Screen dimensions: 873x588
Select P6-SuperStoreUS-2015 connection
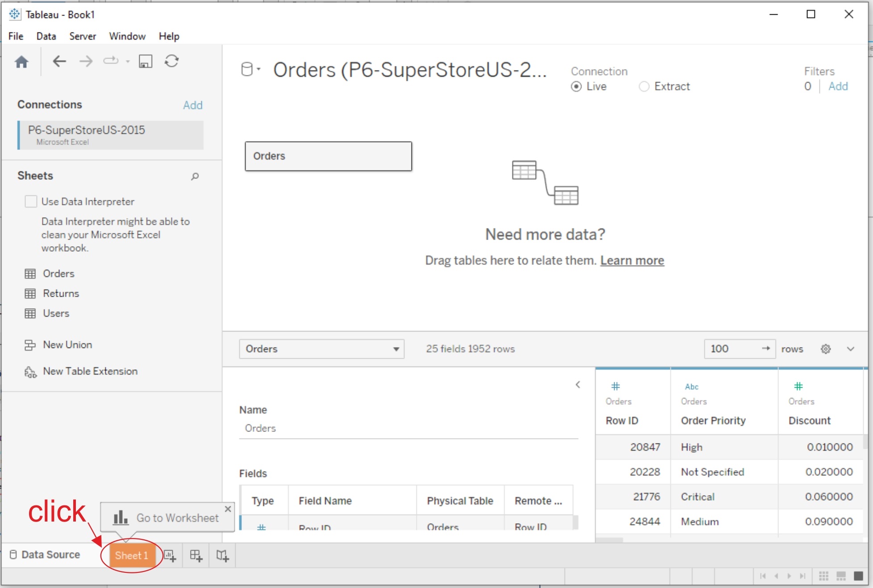111,135
